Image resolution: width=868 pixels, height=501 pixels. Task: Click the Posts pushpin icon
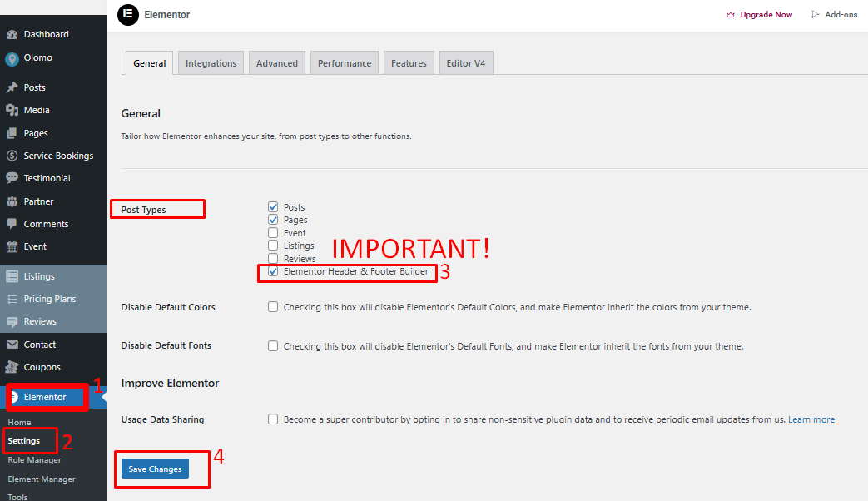point(12,87)
